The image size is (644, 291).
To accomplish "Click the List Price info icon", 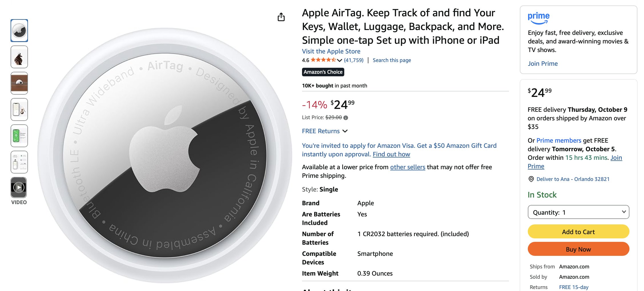I will click(346, 118).
